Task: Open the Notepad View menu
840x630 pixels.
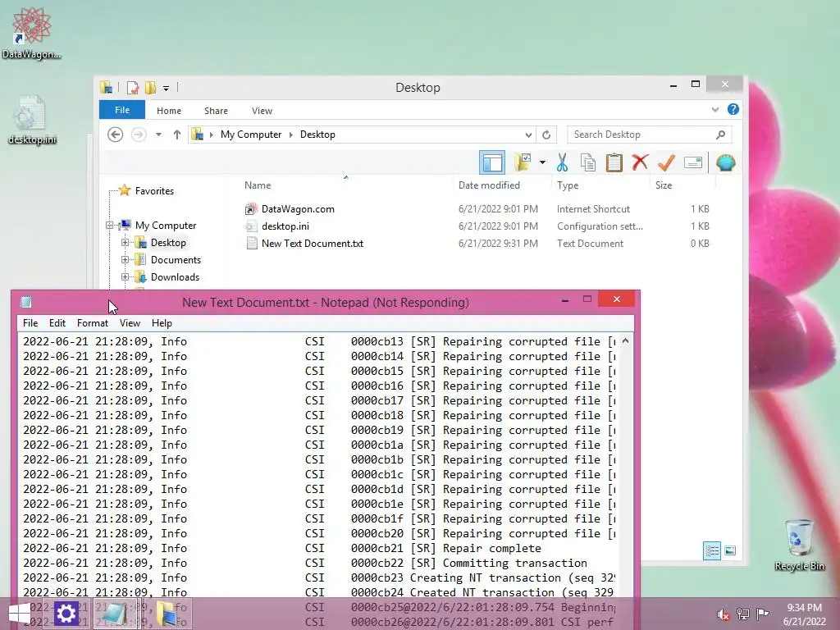Action: click(130, 323)
